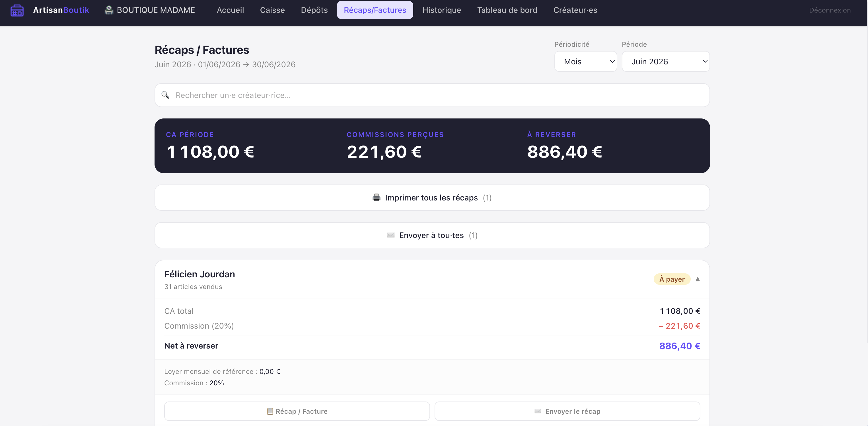Open the Périodicité dropdown showing Mois
The image size is (868, 426).
click(x=586, y=61)
